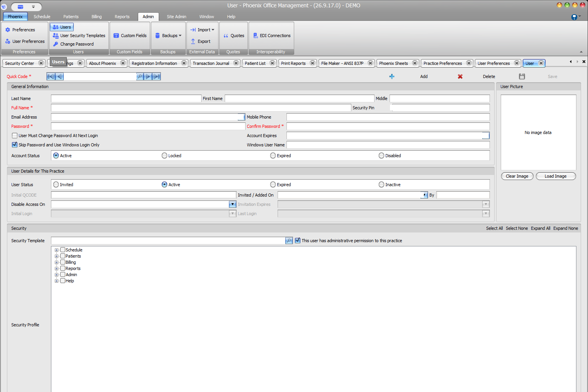588x392 pixels.
Task: Open the Import dropdown
Action: pos(202,30)
